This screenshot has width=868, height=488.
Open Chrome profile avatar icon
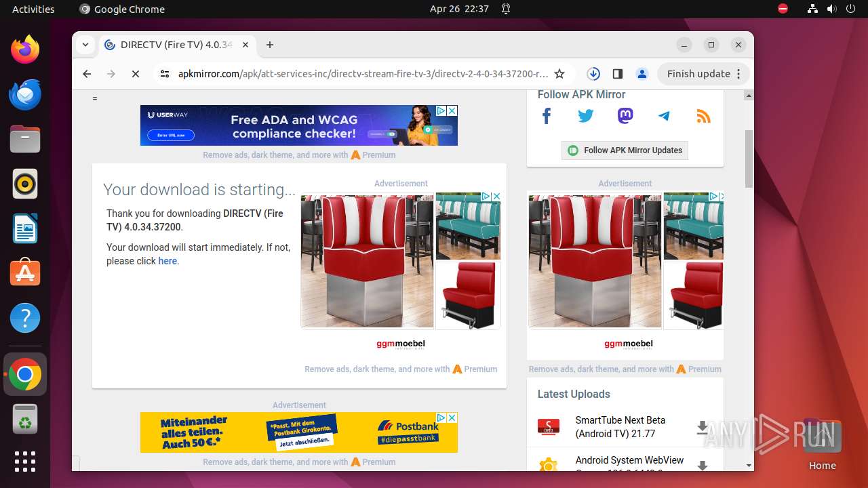pyautogui.click(x=642, y=74)
